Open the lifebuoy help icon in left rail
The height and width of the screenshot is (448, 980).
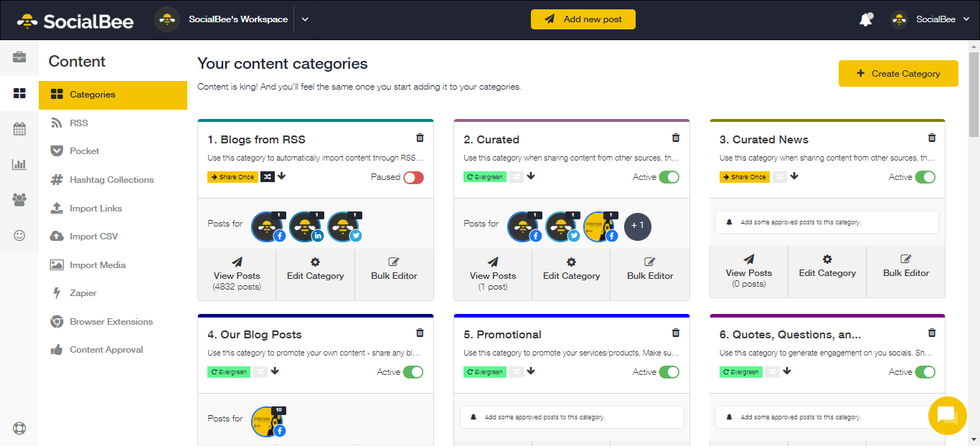tap(19, 429)
